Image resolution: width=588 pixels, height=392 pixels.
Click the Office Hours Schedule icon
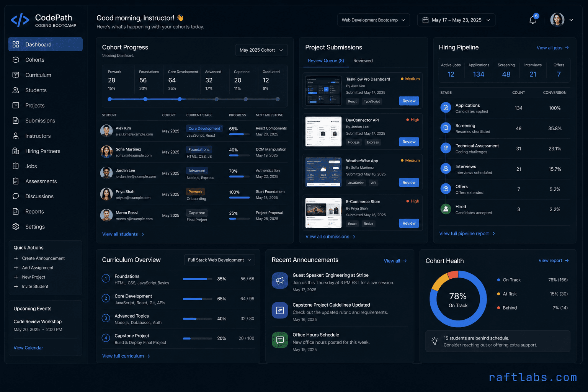280,340
